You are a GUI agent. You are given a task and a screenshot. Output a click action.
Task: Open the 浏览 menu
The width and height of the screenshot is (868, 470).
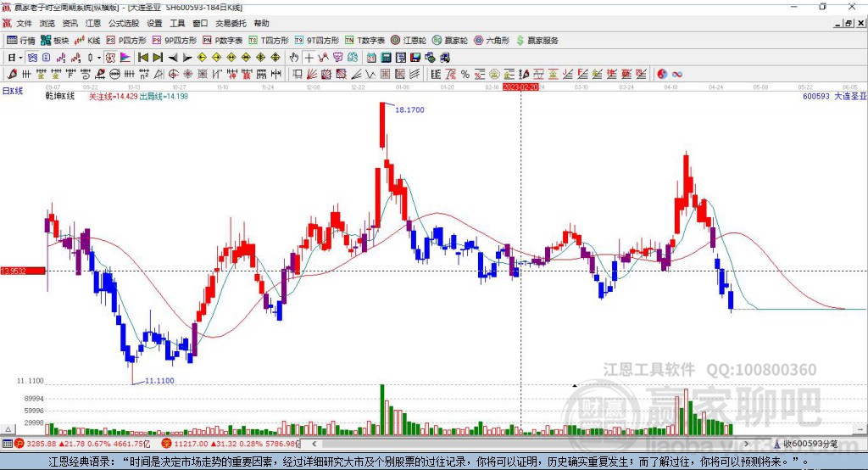47,23
